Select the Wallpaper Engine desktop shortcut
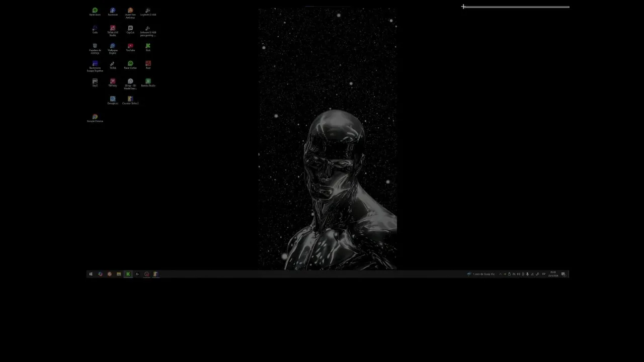644x362 pixels. (x=113, y=48)
